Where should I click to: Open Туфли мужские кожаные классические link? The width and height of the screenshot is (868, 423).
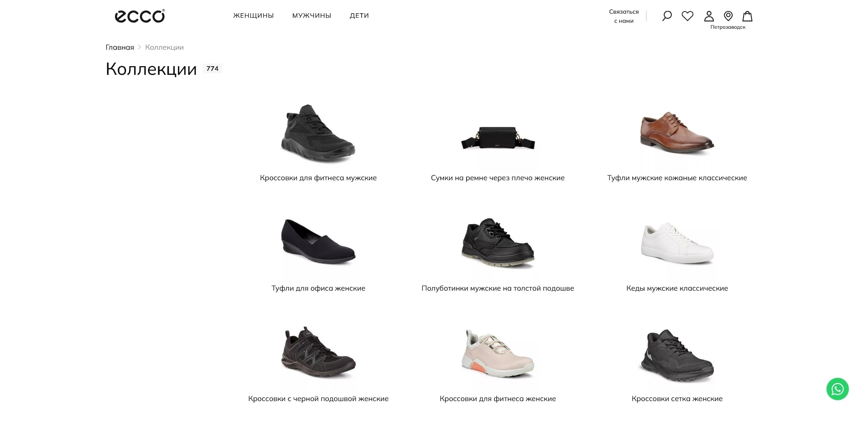(x=677, y=178)
